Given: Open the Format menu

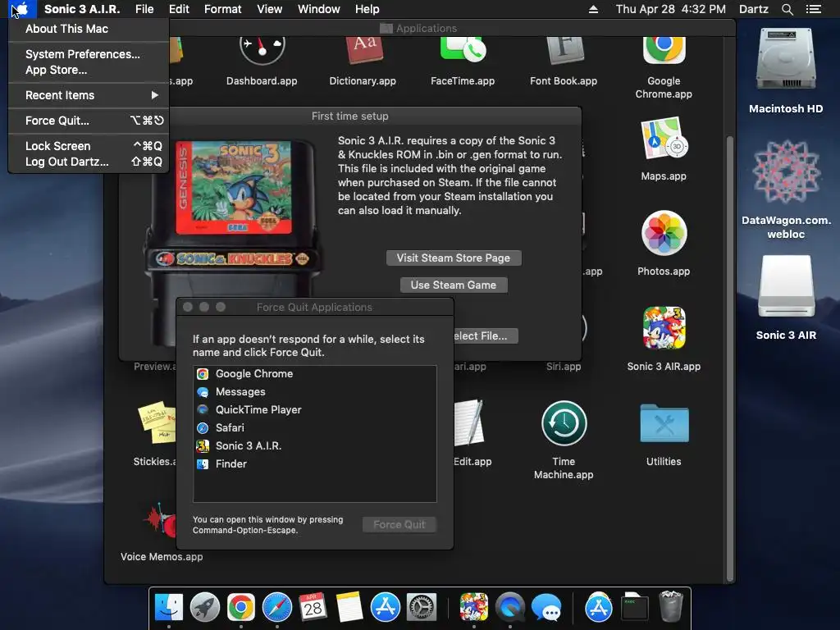Looking at the screenshot, I should click(223, 9).
